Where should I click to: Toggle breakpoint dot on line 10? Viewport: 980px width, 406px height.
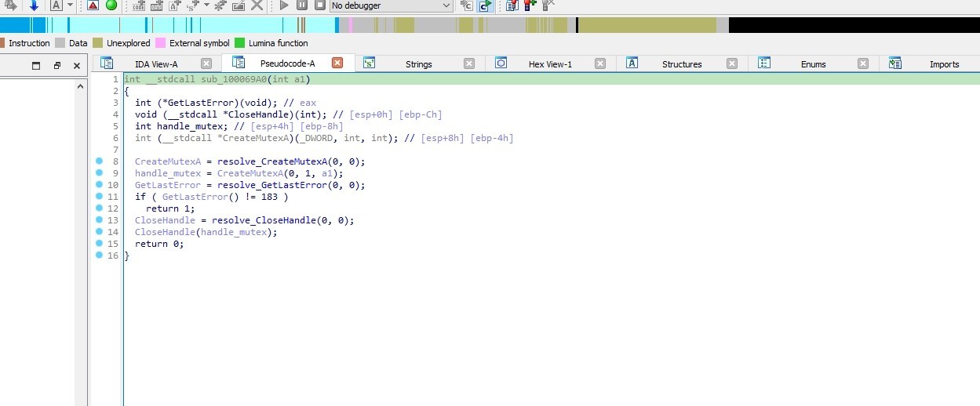(99, 185)
